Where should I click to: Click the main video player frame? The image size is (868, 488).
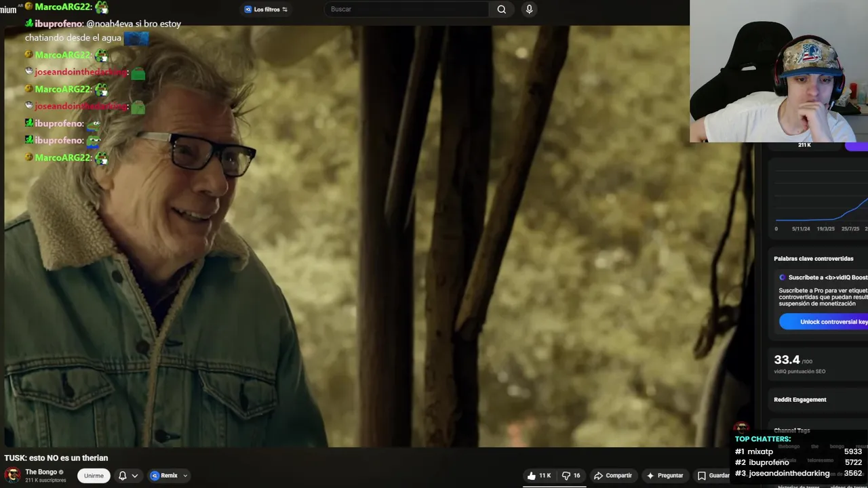tap(380, 237)
